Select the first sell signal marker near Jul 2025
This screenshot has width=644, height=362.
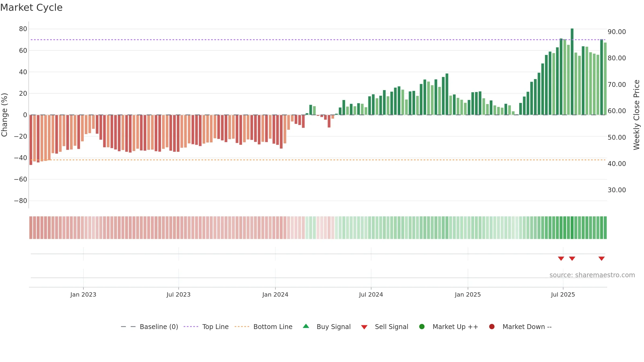[561, 258]
